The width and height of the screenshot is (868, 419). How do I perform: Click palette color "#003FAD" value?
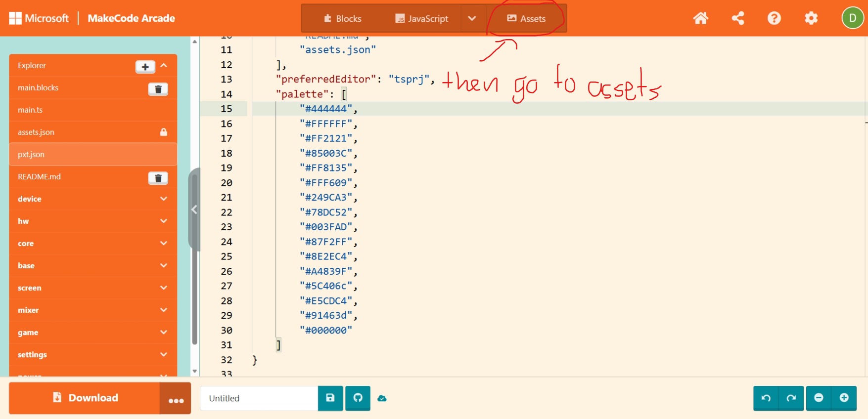[x=326, y=227]
